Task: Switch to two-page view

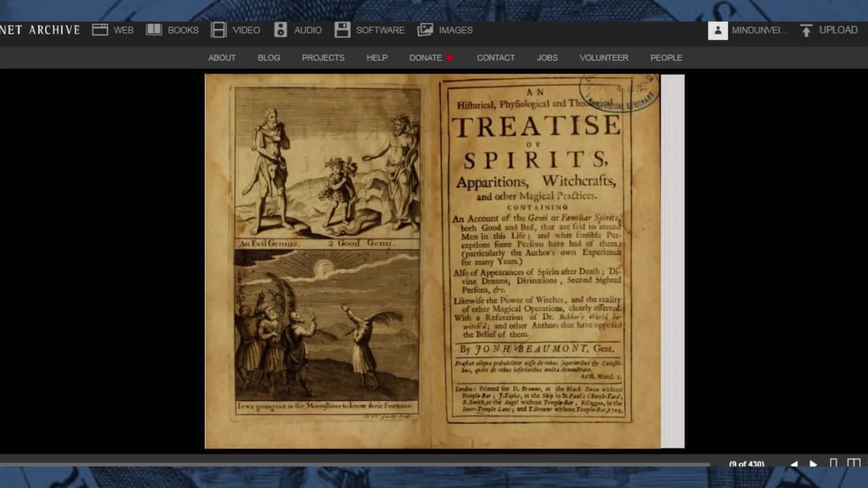Action: (x=854, y=464)
